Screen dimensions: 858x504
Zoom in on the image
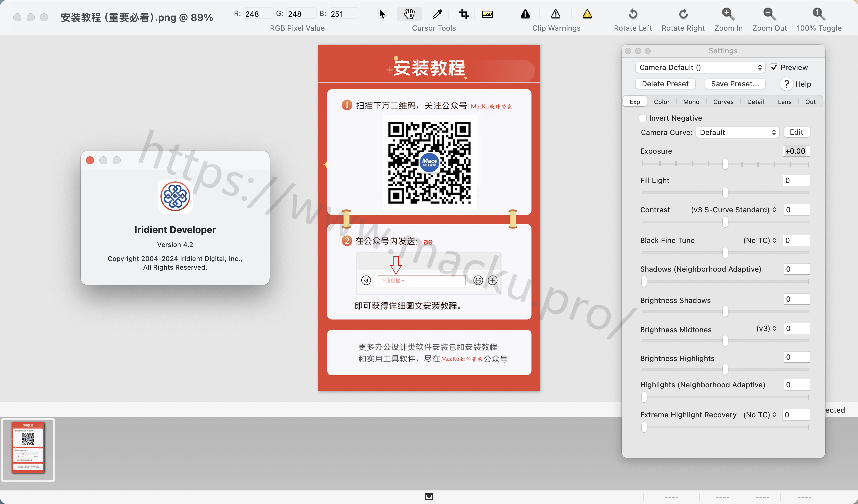point(728,14)
